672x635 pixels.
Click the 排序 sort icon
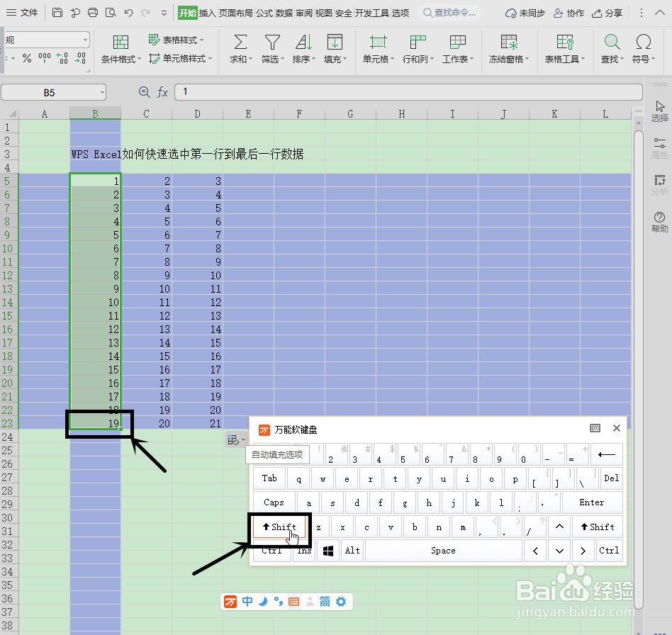303,42
